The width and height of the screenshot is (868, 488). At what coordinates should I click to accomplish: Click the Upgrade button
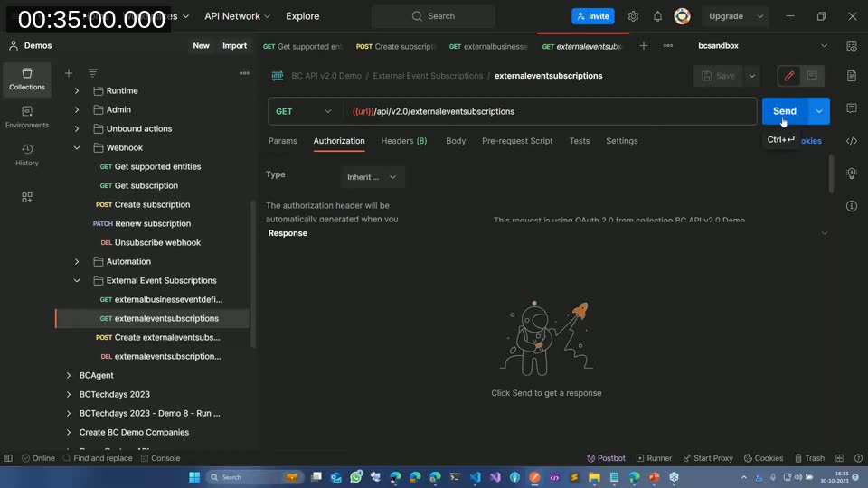[726, 16]
